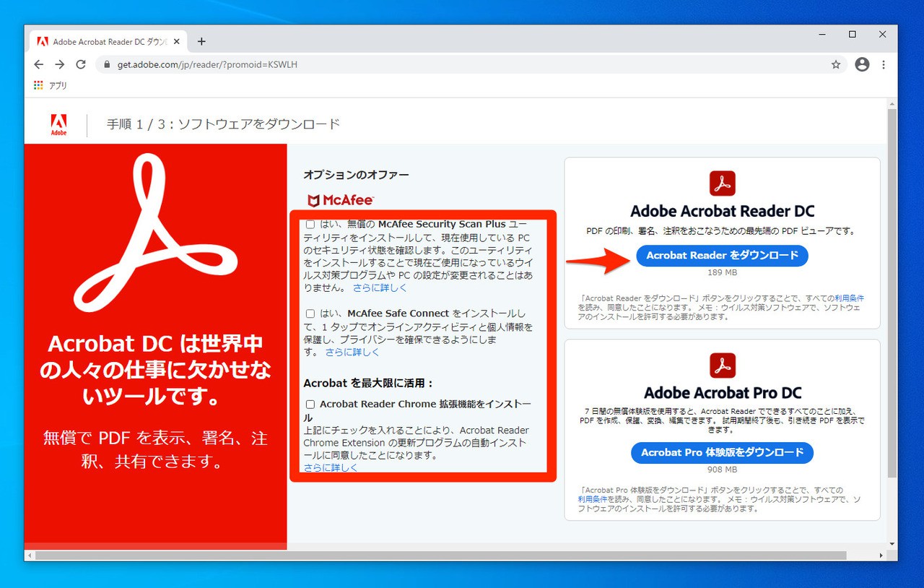Screen dimensions: 924x588
Task: Open McAfee Safe Connect details link
Action: coord(352,353)
